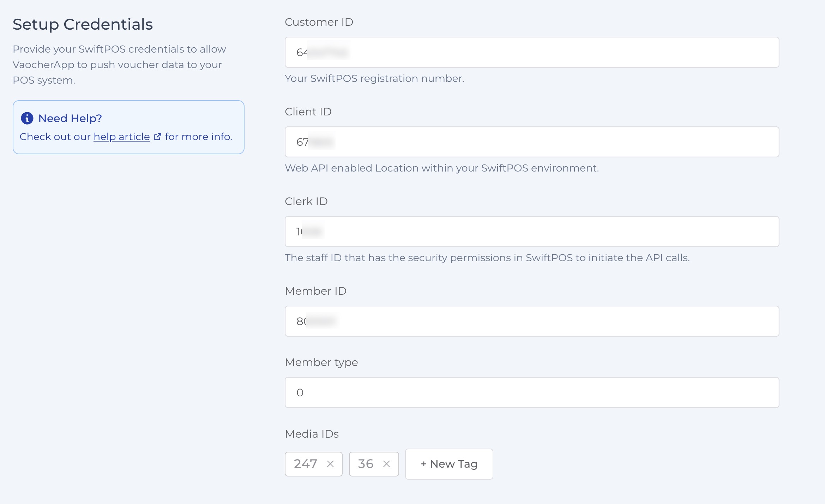
Task: Open the help article link
Action: coord(122,137)
